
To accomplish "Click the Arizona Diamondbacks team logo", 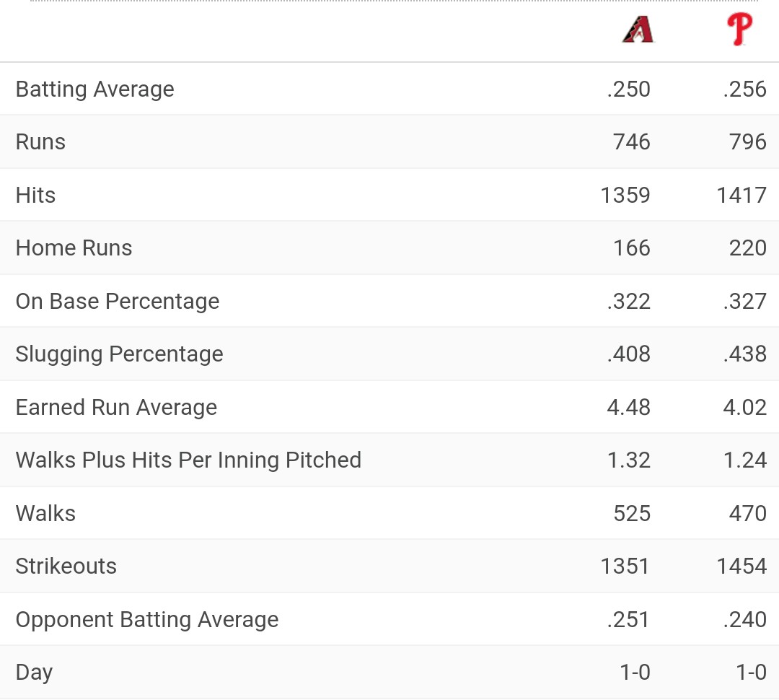I will [638, 30].
